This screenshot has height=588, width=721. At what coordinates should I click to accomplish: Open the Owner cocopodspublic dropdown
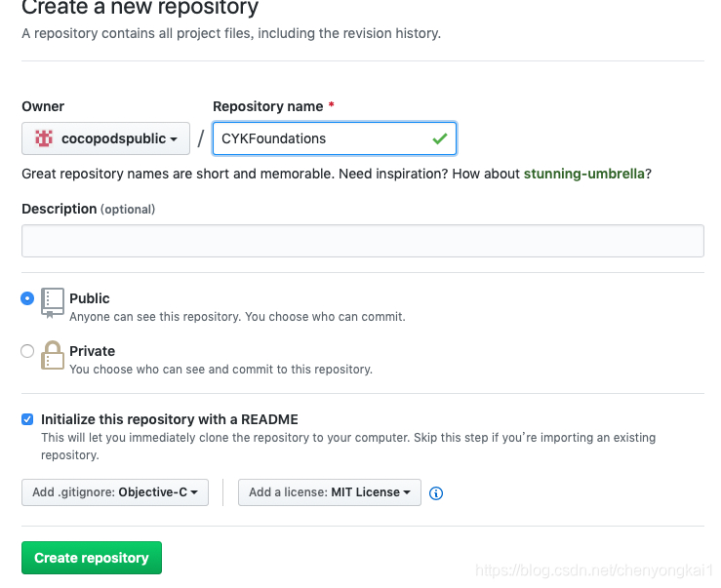105,138
